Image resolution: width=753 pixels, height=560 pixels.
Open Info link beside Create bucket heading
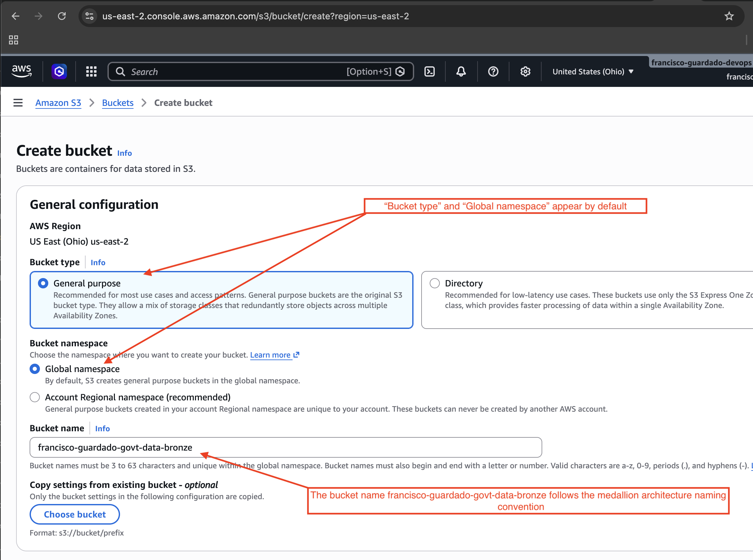[x=124, y=153]
